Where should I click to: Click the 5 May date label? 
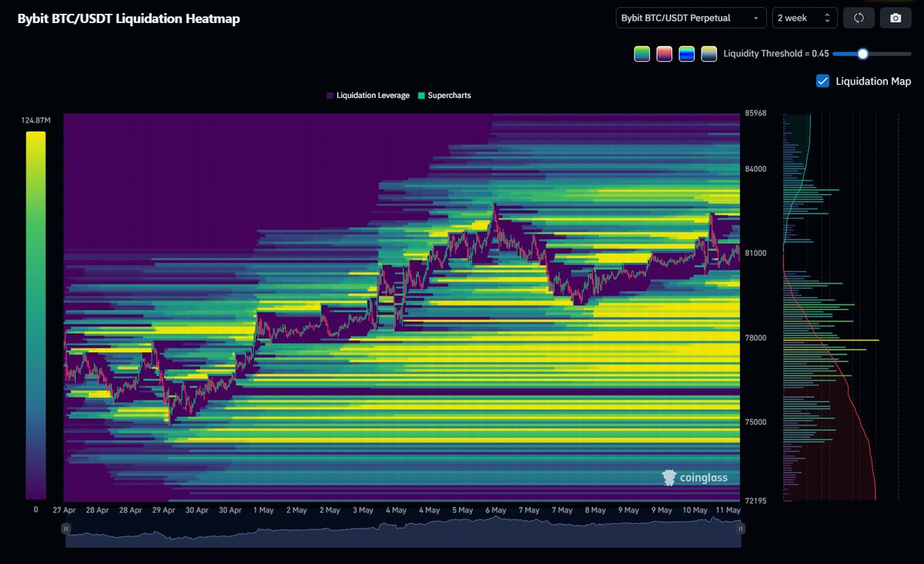[x=462, y=510]
